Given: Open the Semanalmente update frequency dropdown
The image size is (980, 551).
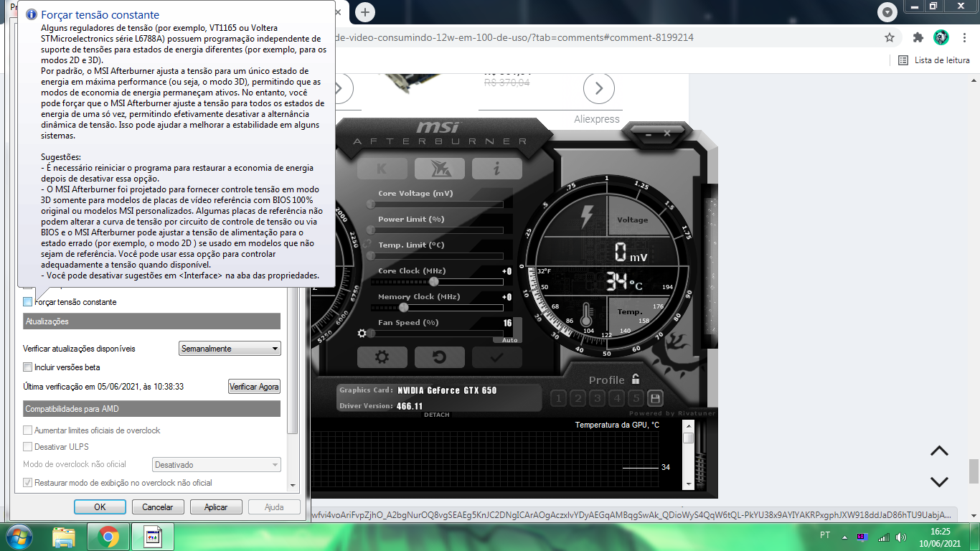Looking at the screenshot, I should click(x=230, y=349).
